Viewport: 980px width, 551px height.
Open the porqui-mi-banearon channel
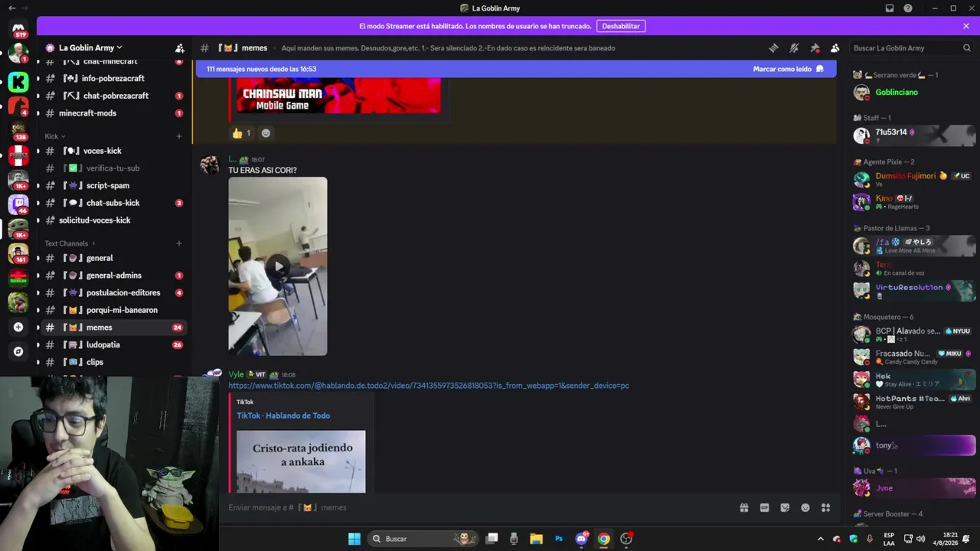(x=113, y=310)
